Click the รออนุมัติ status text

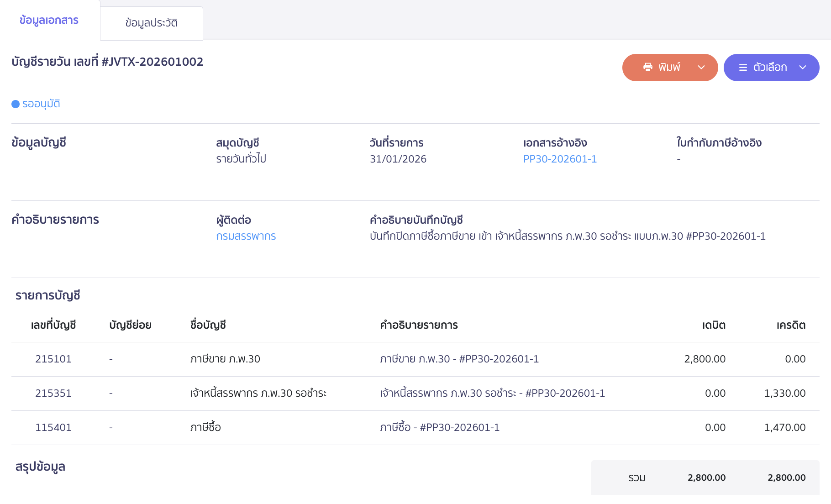[x=41, y=104]
